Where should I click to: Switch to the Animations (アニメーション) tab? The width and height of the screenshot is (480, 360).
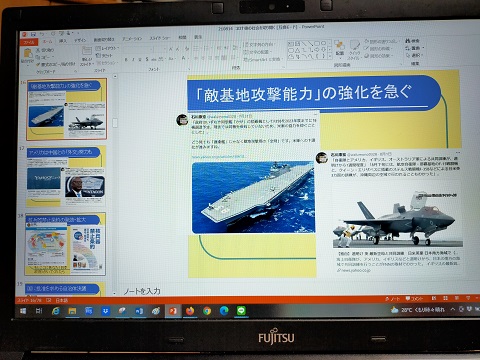pos(132,39)
